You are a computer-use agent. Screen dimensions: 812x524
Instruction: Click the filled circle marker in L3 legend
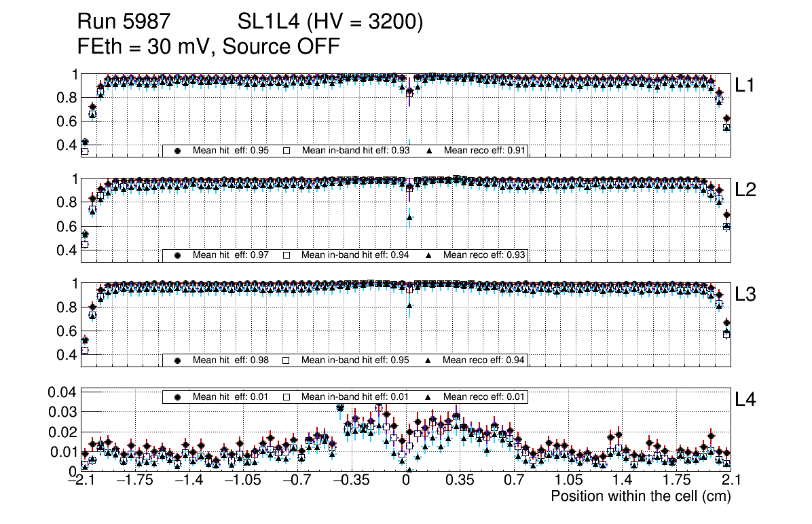pyautogui.click(x=178, y=360)
